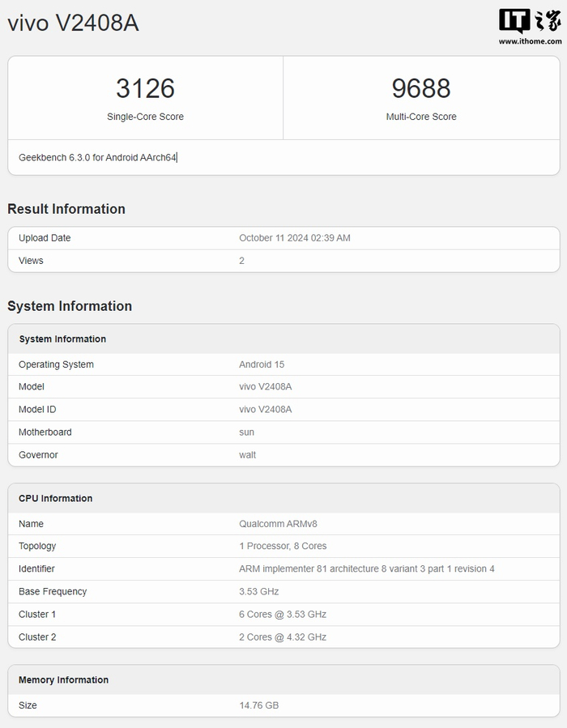Viewport: 567px width, 728px height.
Task: Select the 9688 multi-core score
Action: 421,88
